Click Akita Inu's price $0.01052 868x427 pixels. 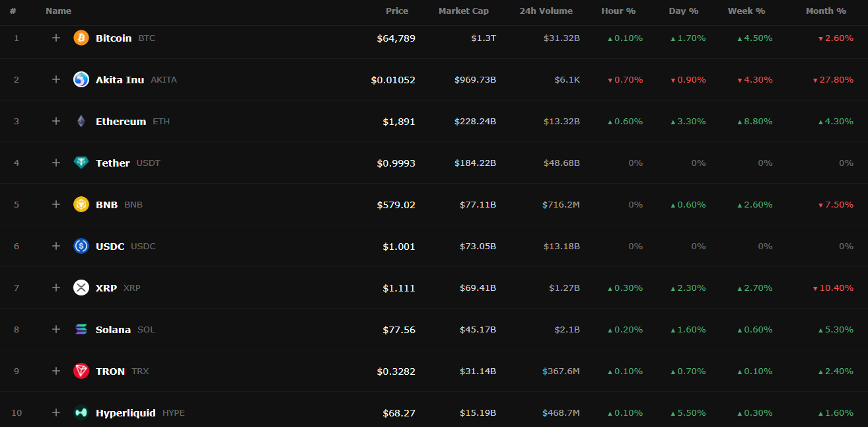(393, 80)
